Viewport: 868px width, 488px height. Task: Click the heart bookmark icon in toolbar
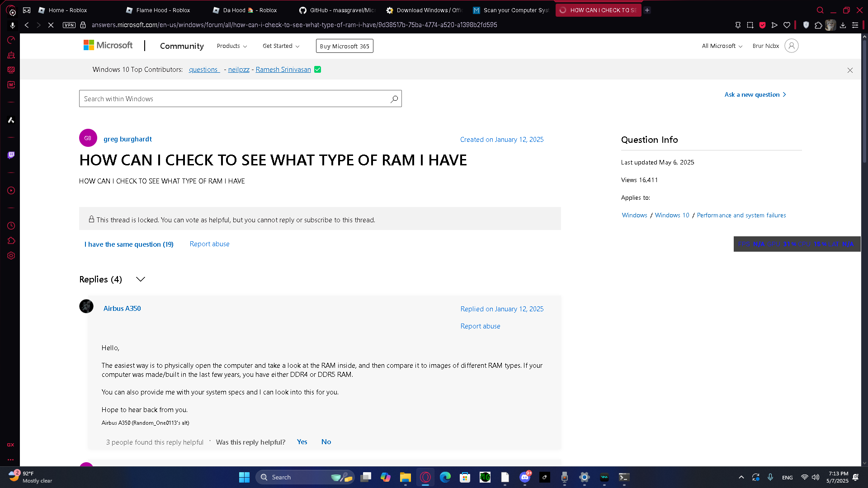787,25
